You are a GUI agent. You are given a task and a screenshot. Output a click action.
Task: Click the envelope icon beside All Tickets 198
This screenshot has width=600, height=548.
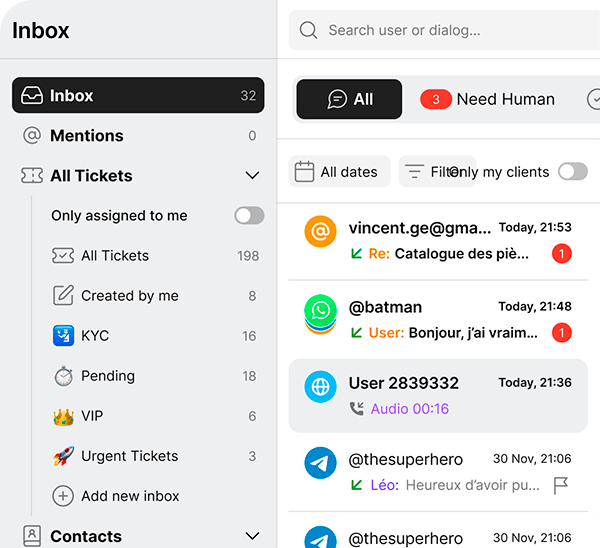point(63,256)
